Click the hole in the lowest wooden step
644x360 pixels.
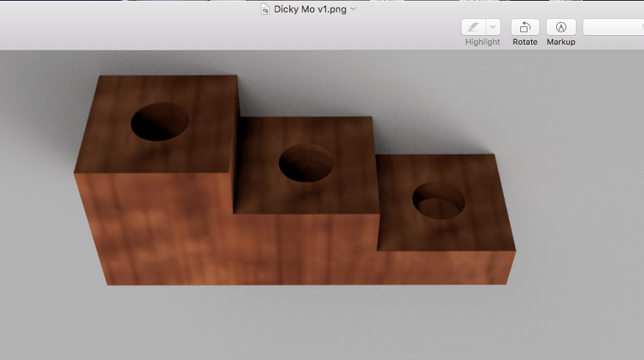(438, 201)
